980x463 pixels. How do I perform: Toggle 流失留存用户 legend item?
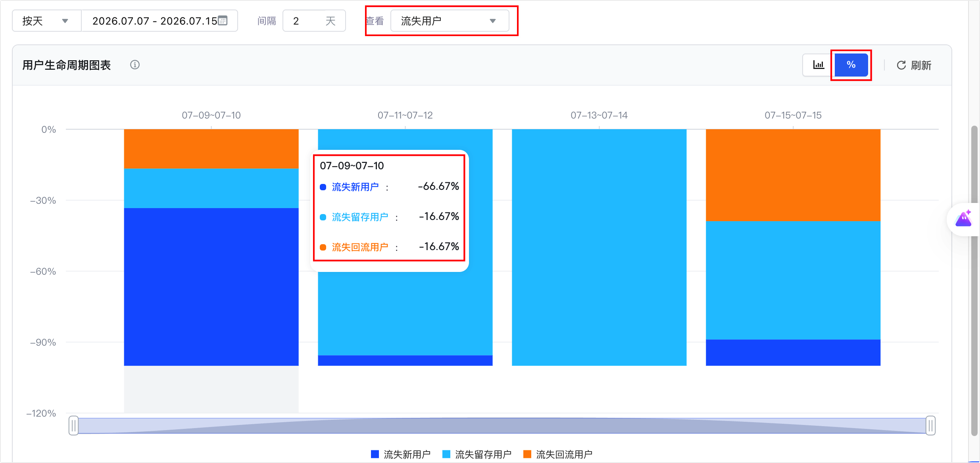(x=477, y=454)
